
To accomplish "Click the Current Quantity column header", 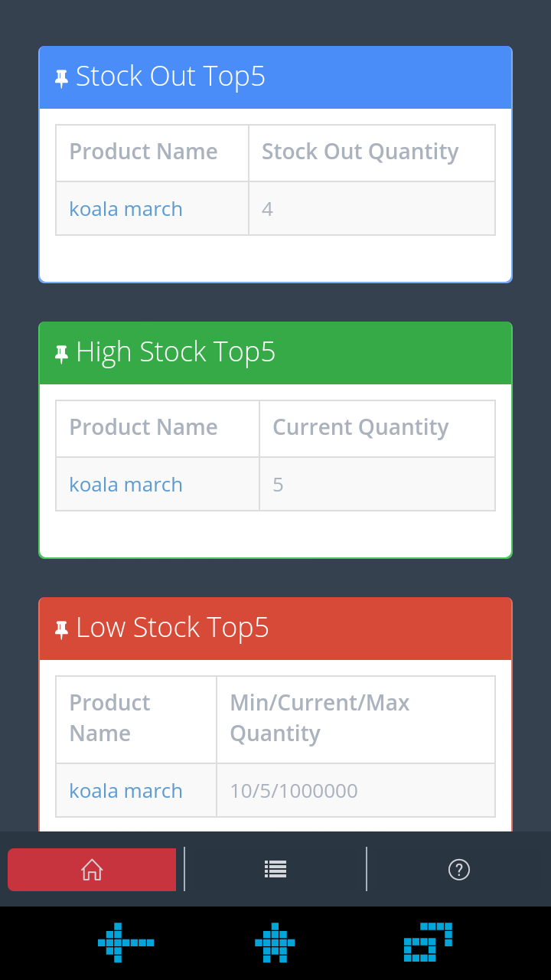I will coord(360,427).
